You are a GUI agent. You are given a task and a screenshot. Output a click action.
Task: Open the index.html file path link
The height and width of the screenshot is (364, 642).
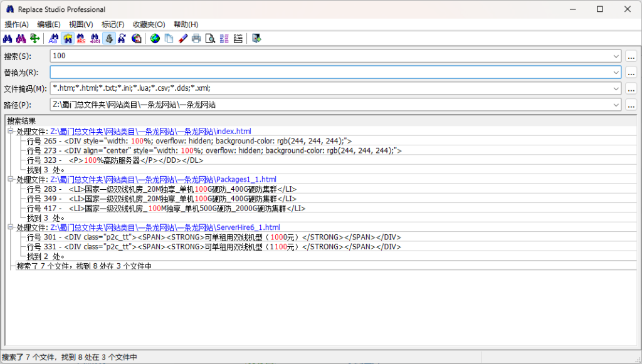coord(150,132)
